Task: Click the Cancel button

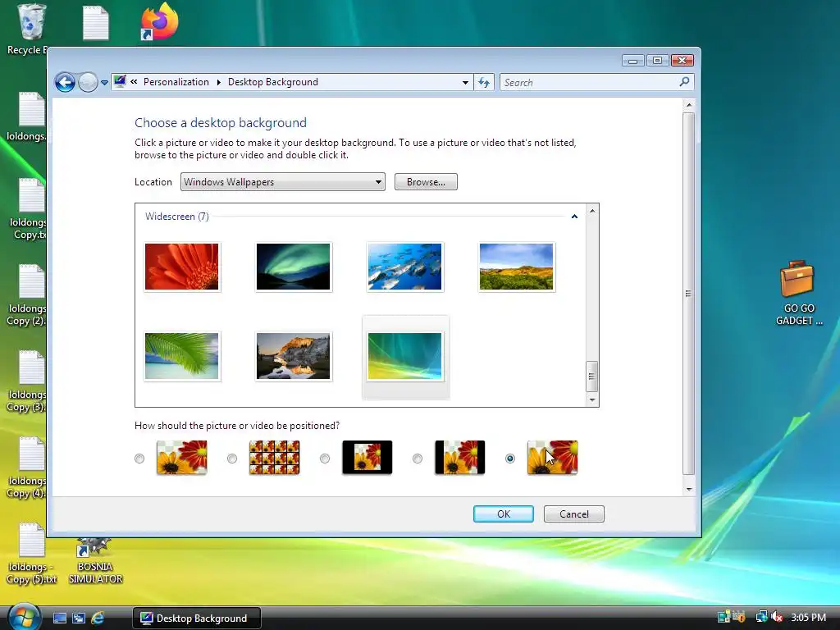Action: click(x=573, y=514)
